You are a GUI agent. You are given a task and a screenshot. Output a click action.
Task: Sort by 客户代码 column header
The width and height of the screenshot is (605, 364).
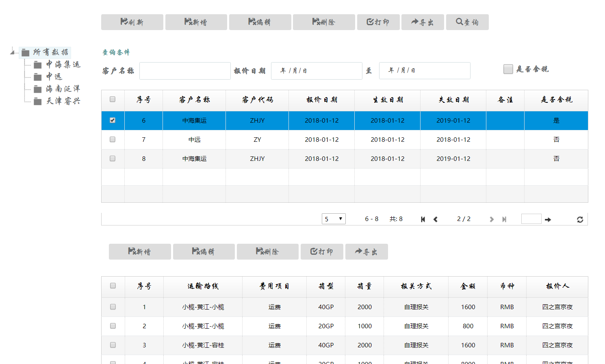(x=257, y=100)
